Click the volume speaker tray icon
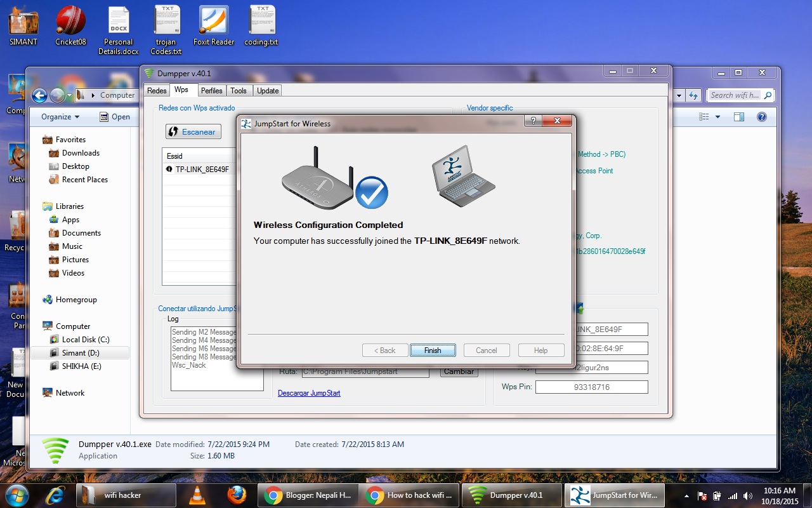Image resolution: width=812 pixels, height=508 pixels. point(748,496)
